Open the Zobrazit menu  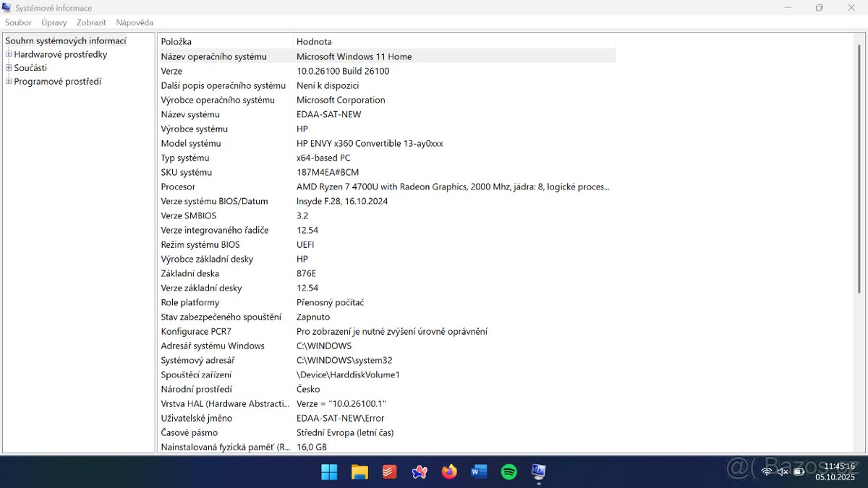[91, 22]
